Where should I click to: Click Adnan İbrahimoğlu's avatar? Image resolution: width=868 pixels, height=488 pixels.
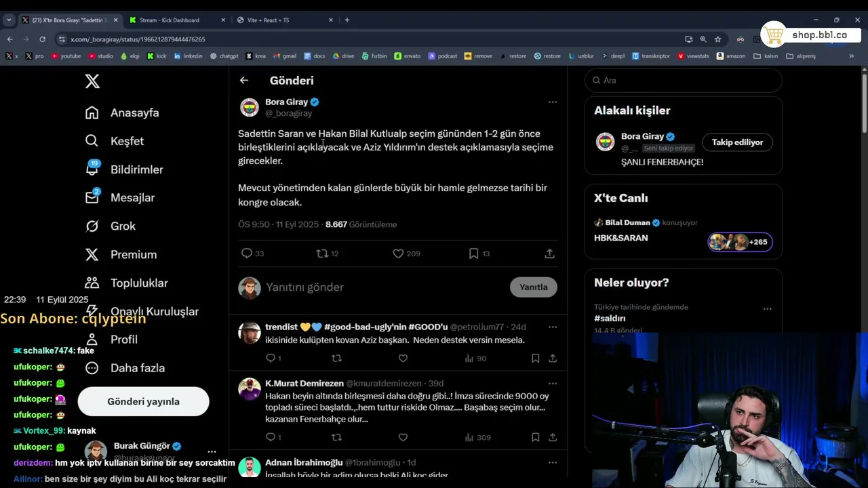click(250, 468)
